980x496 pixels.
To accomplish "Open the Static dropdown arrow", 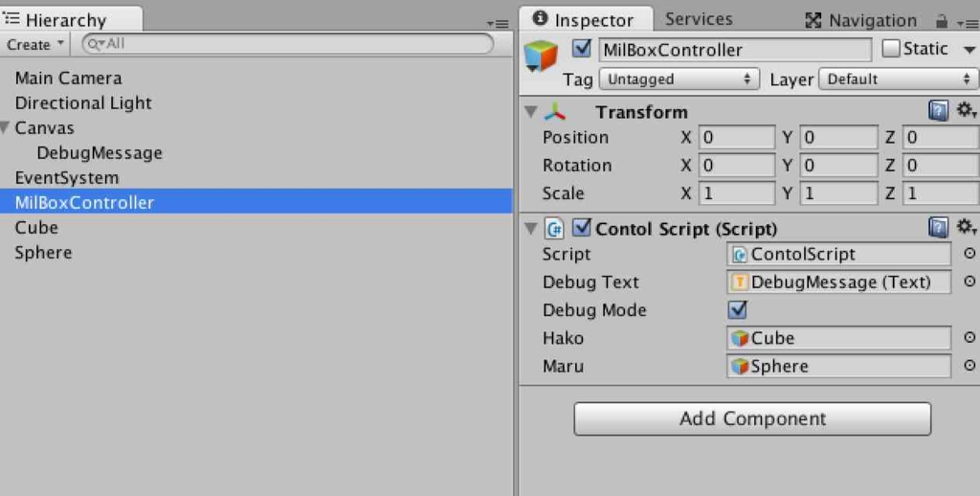I will click(969, 50).
